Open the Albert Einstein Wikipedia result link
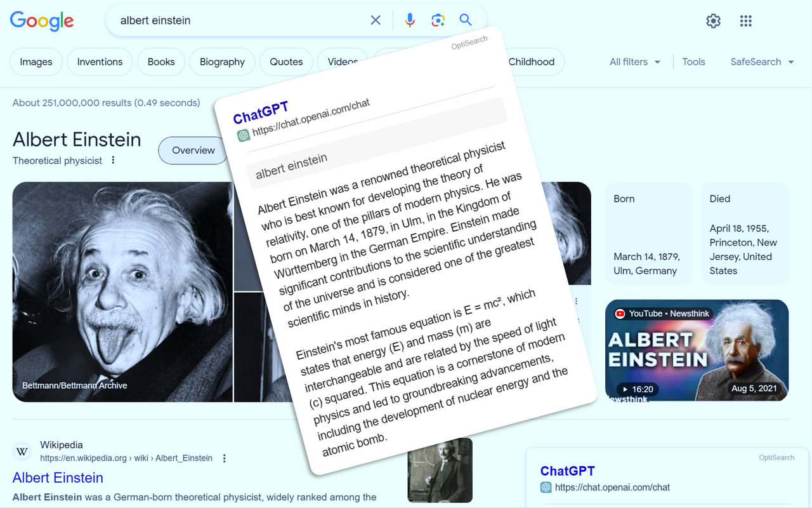This screenshot has width=812, height=508. pos(58,478)
